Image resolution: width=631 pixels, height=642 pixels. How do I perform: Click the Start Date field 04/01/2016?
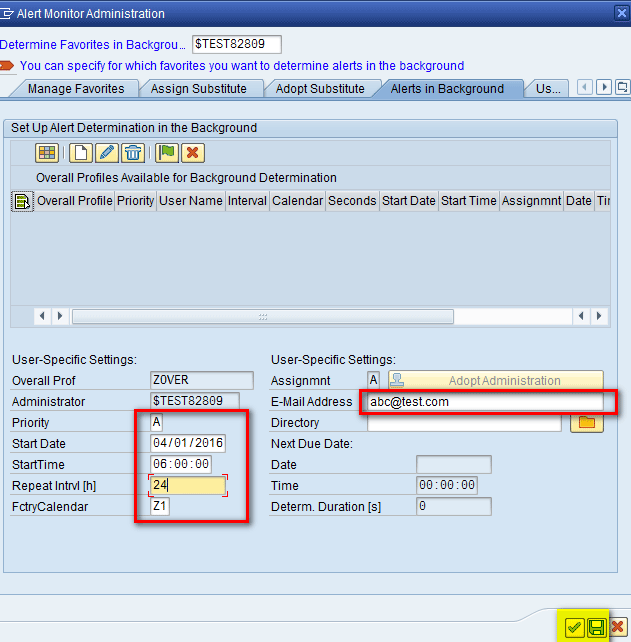188,443
